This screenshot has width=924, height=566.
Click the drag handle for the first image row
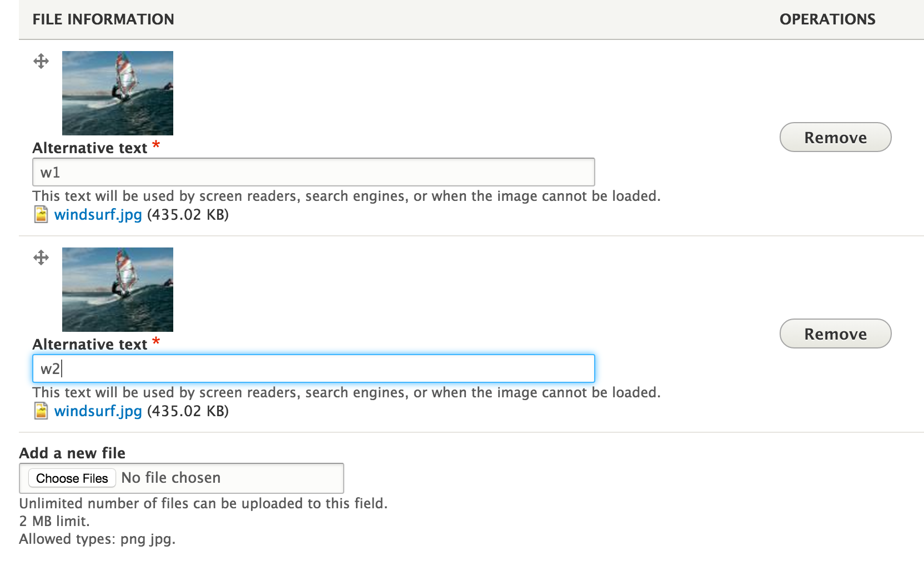click(x=41, y=61)
